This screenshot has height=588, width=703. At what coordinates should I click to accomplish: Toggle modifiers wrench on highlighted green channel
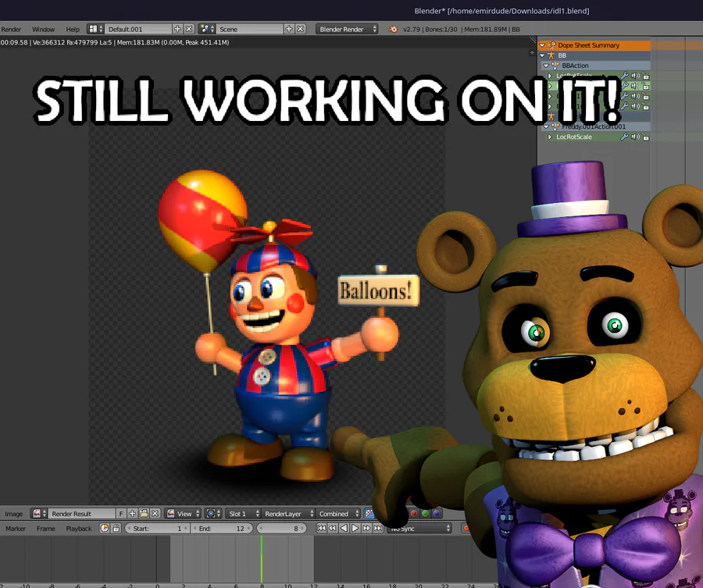coord(624,86)
